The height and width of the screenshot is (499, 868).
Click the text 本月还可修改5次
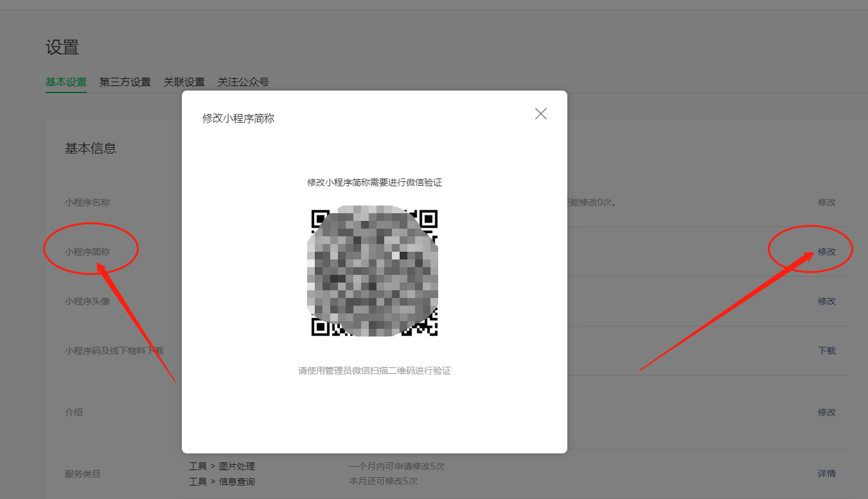pos(383,482)
